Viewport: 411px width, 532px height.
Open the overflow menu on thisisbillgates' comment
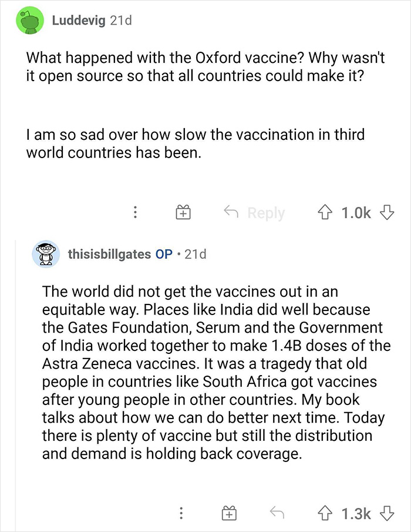coord(182,513)
